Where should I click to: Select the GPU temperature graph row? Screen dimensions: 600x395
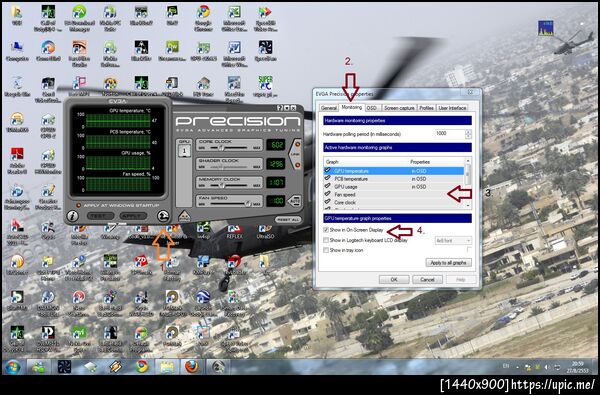click(394, 171)
